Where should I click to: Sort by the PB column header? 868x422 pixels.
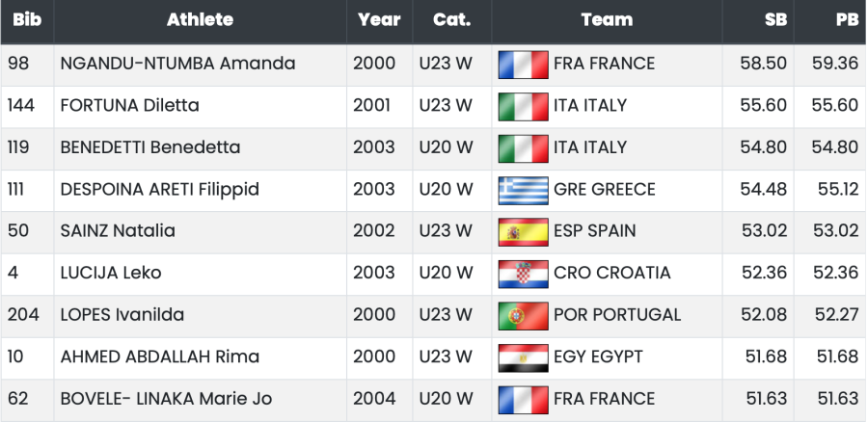click(847, 20)
